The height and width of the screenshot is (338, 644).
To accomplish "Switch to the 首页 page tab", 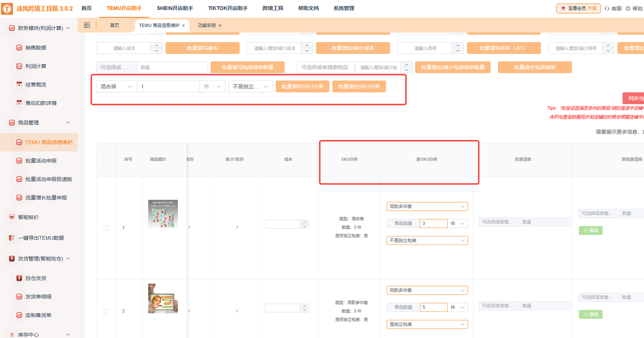I will [115, 26].
